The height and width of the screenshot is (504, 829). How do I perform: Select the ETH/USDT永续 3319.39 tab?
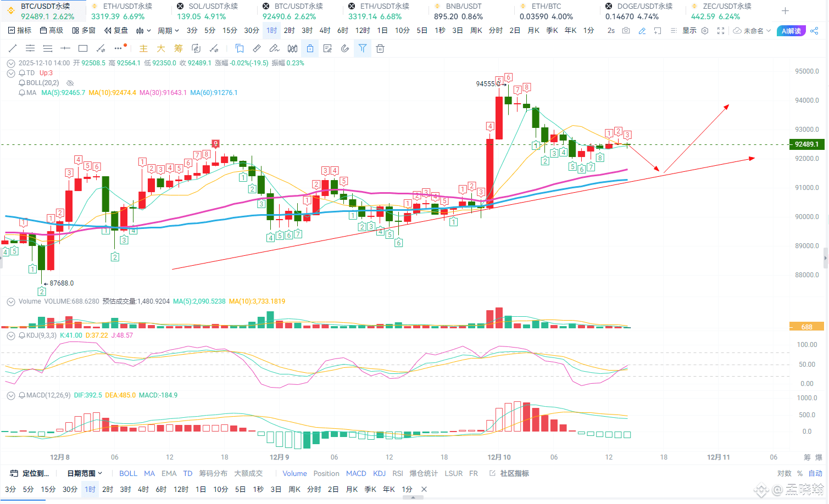[x=129, y=11]
